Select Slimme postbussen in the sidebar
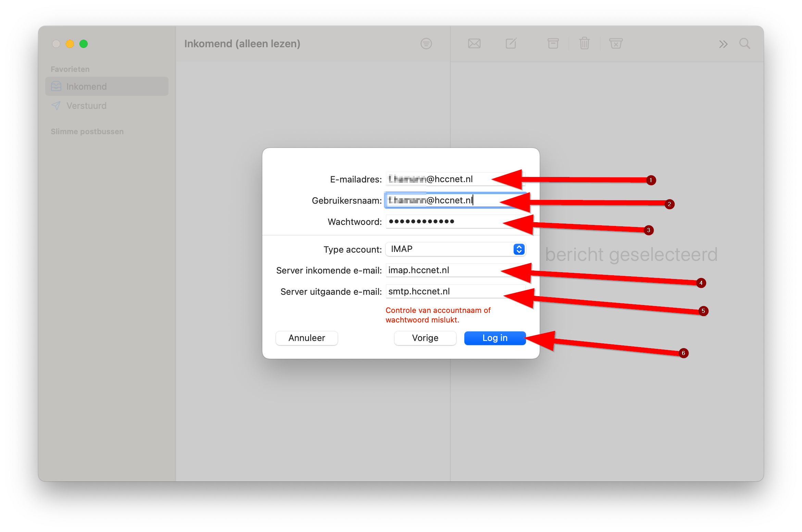 [x=87, y=131]
